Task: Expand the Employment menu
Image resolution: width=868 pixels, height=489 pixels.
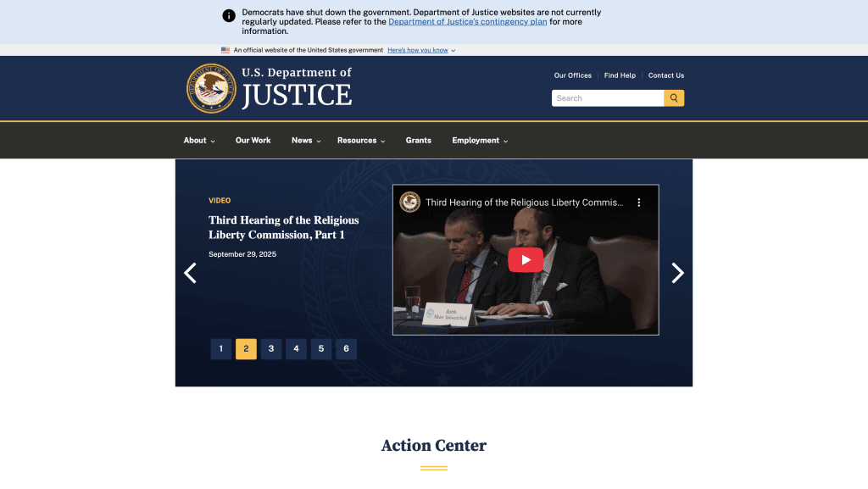Action: 480,141
